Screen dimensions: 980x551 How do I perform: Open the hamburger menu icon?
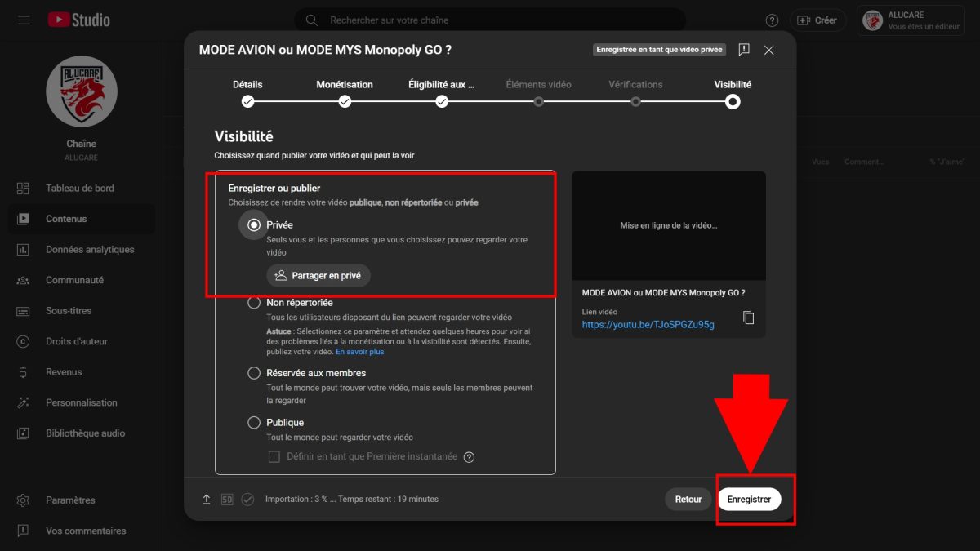tap(24, 20)
